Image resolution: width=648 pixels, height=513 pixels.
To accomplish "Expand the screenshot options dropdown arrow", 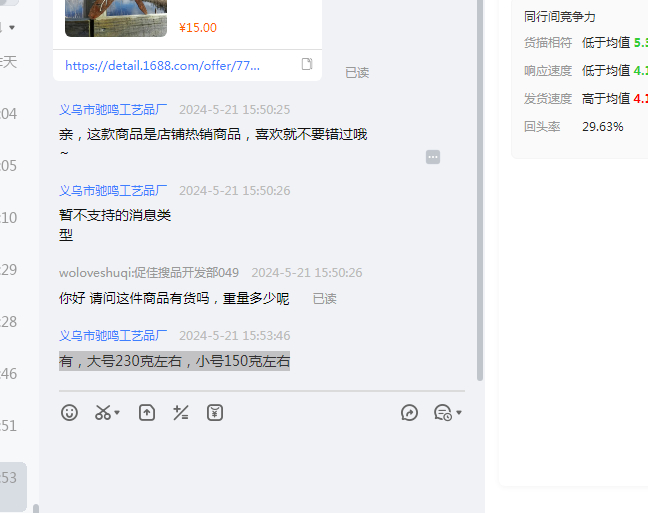I will tap(117, 413).
